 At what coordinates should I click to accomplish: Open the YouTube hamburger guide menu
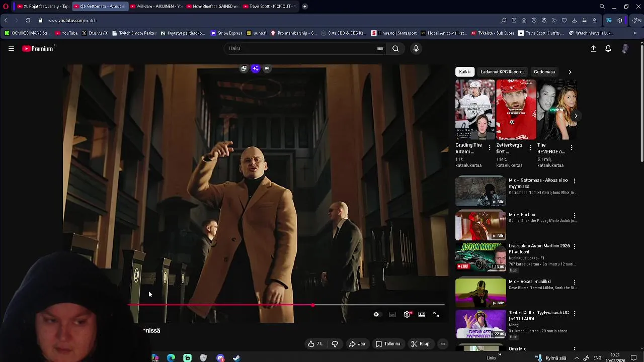[11, 49]
